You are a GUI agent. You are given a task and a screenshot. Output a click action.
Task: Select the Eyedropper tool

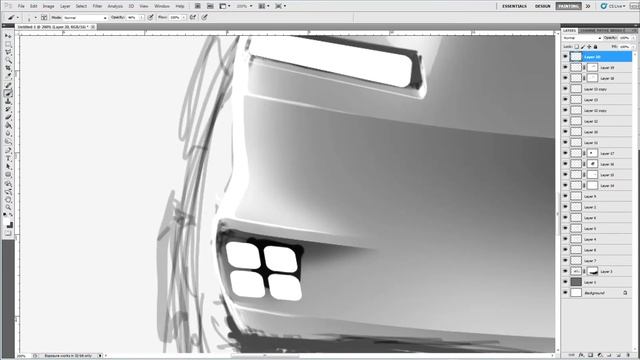8,77
